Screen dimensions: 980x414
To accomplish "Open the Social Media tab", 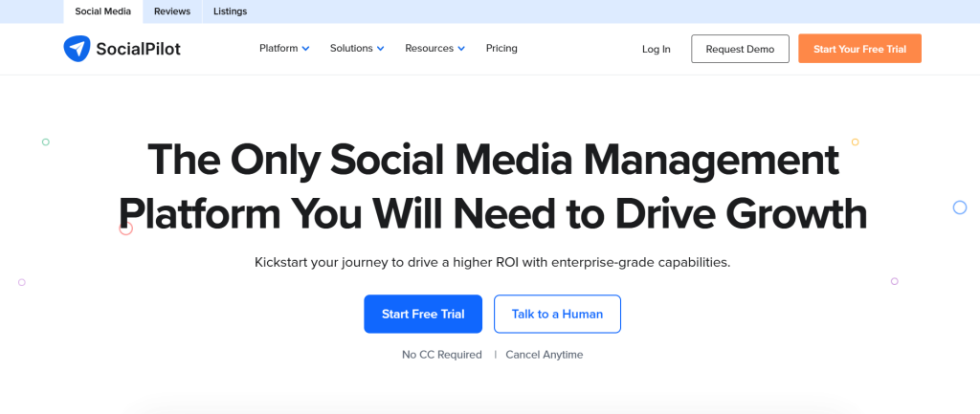I will tap(103, 11).
